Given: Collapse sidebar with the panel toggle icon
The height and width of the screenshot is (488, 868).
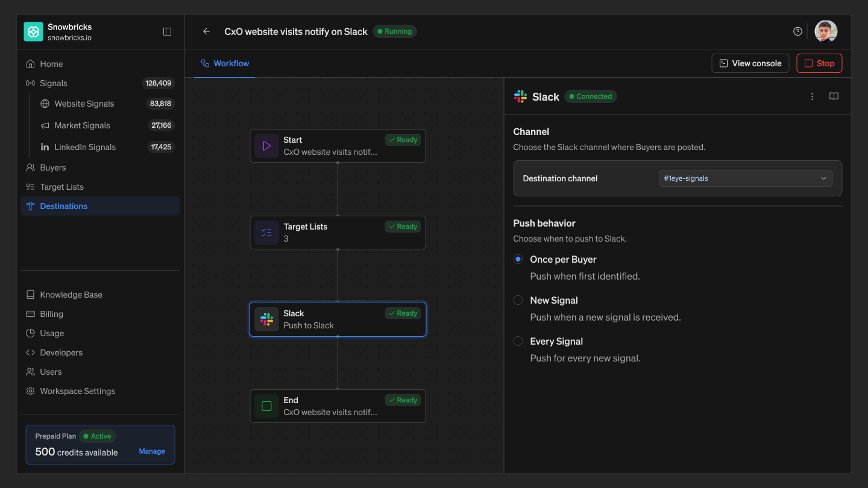Looking at the screenshot, I should click(x=168, y=32).
